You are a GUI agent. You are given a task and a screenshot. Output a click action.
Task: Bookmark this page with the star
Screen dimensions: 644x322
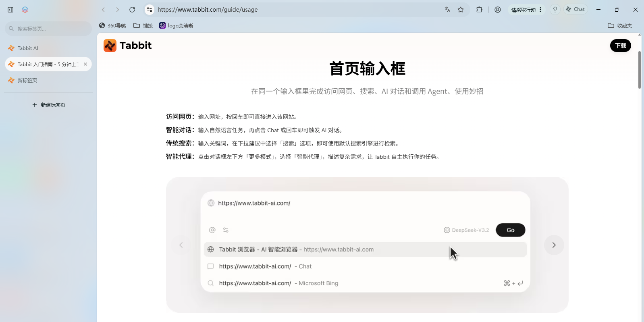click(x=461, y=10)
